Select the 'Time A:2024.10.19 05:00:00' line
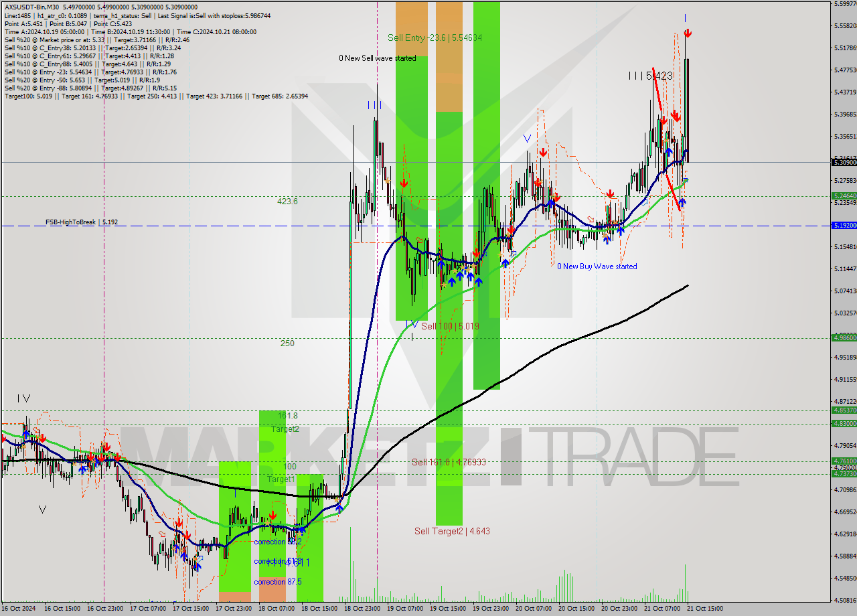 tap(130, 31)
